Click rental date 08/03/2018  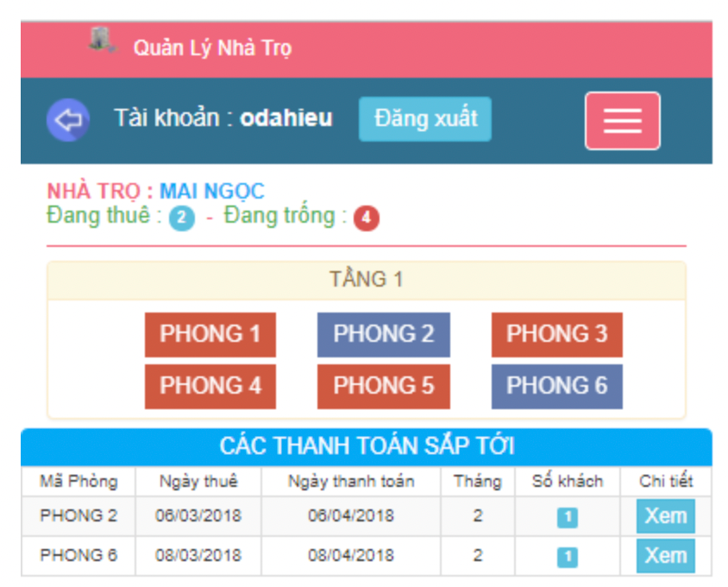(x=198, y=555)
